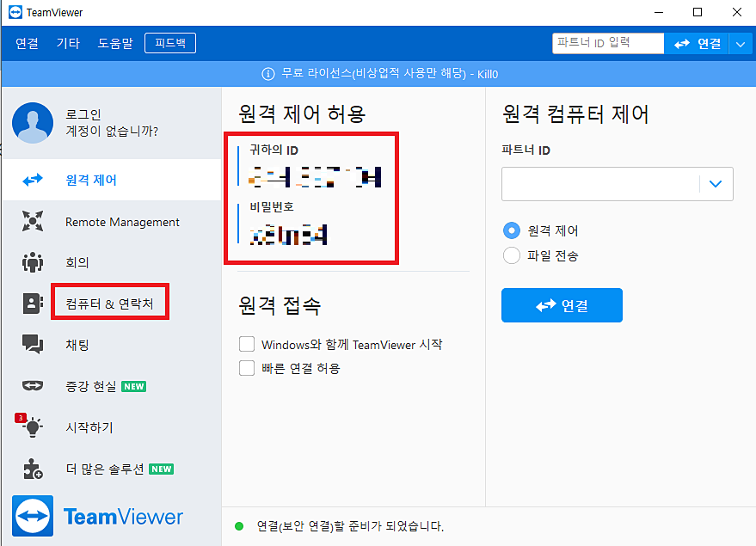Click the 더 많은 솔루션 puzzle piece icon
Screen dimensions: 756x546
coord(33,469)
